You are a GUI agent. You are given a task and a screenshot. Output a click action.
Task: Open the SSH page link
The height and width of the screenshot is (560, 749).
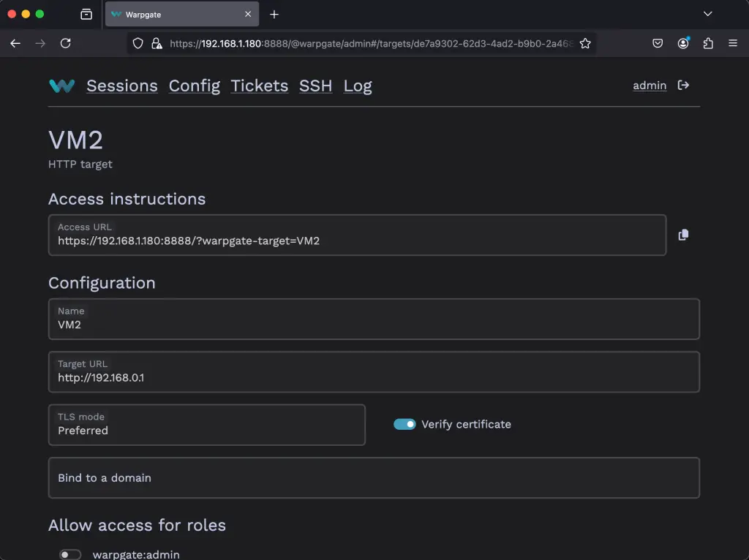(x=315, y=86)
